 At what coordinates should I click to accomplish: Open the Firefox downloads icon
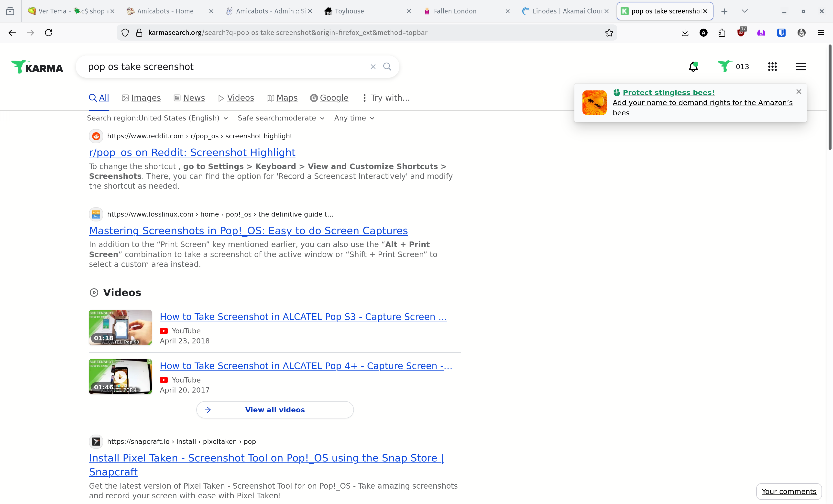pos(685,33)
